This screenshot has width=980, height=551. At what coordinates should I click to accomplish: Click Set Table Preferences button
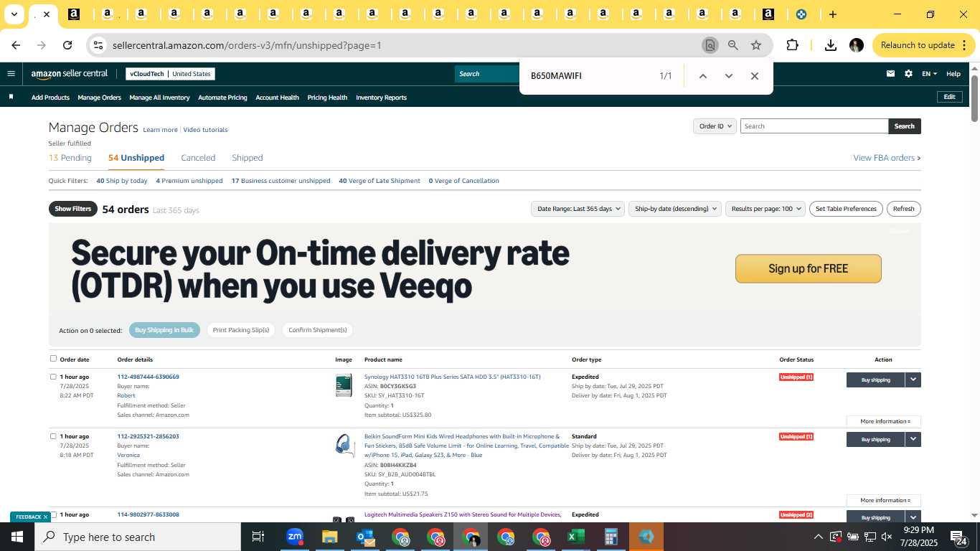[x=846, y=209]
